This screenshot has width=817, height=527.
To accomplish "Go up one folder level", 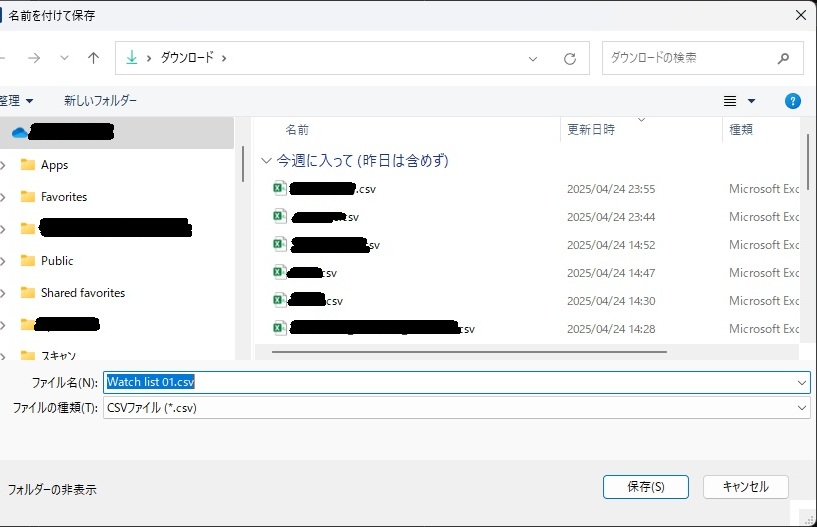I will [93, 58].
